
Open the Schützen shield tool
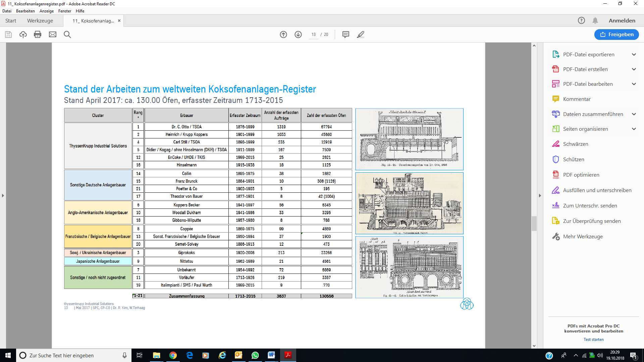point(574,159)
